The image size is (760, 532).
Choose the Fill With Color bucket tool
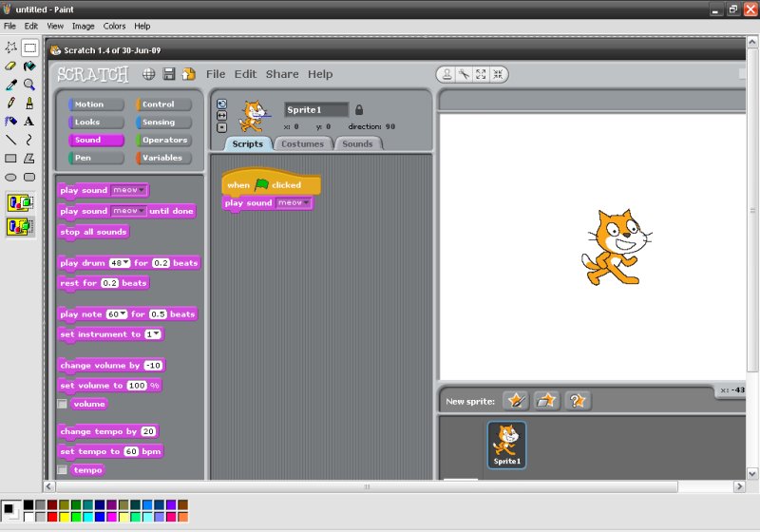click(x=29, y=66)
